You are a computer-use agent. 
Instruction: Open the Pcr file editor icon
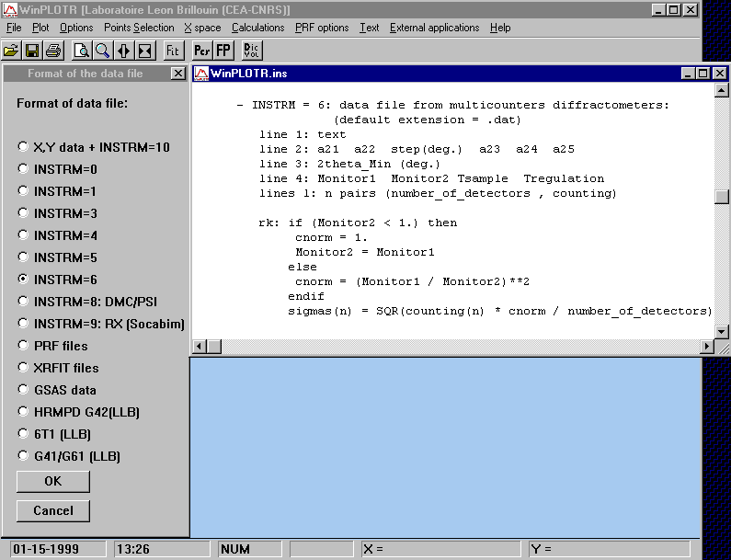[202, 50]
